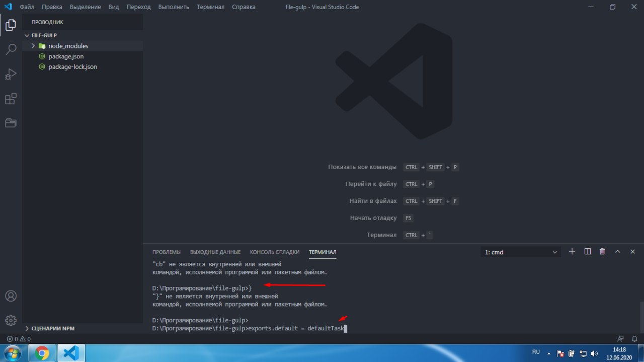Open the project manager folder icon
The height and width of the screenshot is (362, 644).
click(x=11, y=123)
